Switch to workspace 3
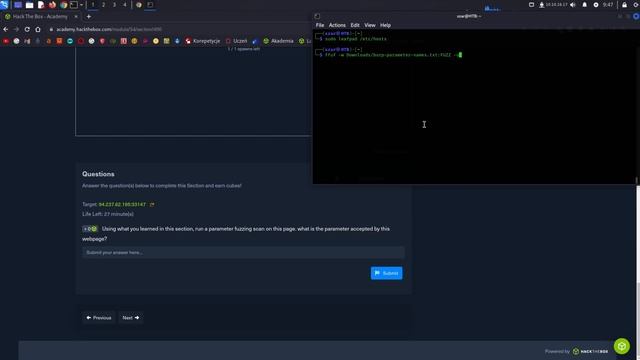The width and height of the screenshot is (640, 360). (114, 5)
